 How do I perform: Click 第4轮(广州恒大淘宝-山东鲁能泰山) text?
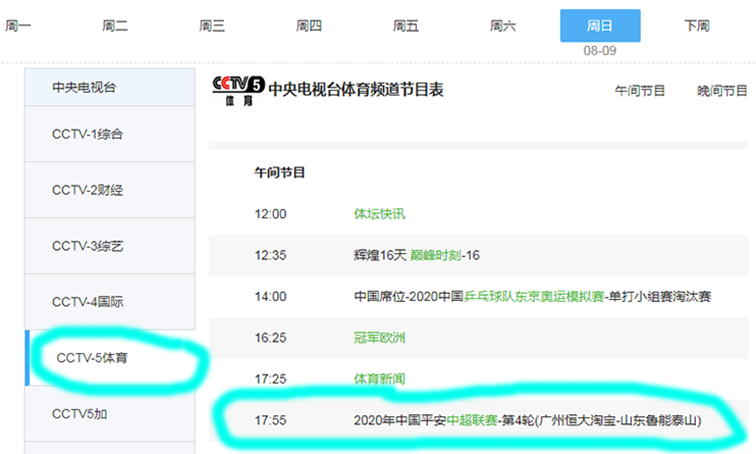[602, 420]
